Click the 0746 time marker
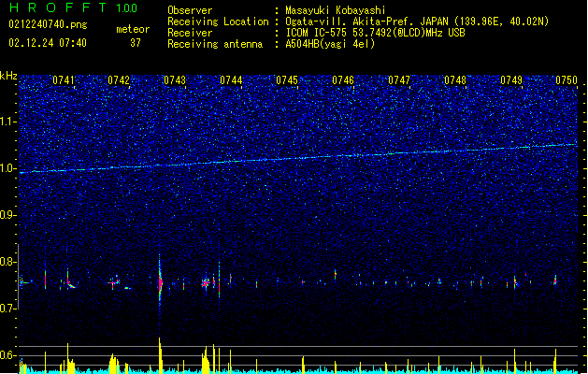Viewport: 588px width, 374px height. point(343,79)
